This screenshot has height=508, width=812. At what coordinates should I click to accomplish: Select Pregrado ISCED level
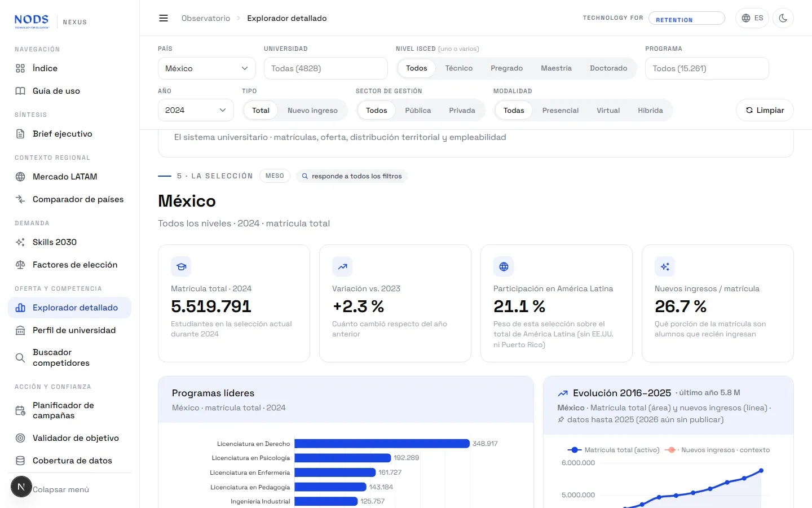pyautogui.click(x=507, y=68)
